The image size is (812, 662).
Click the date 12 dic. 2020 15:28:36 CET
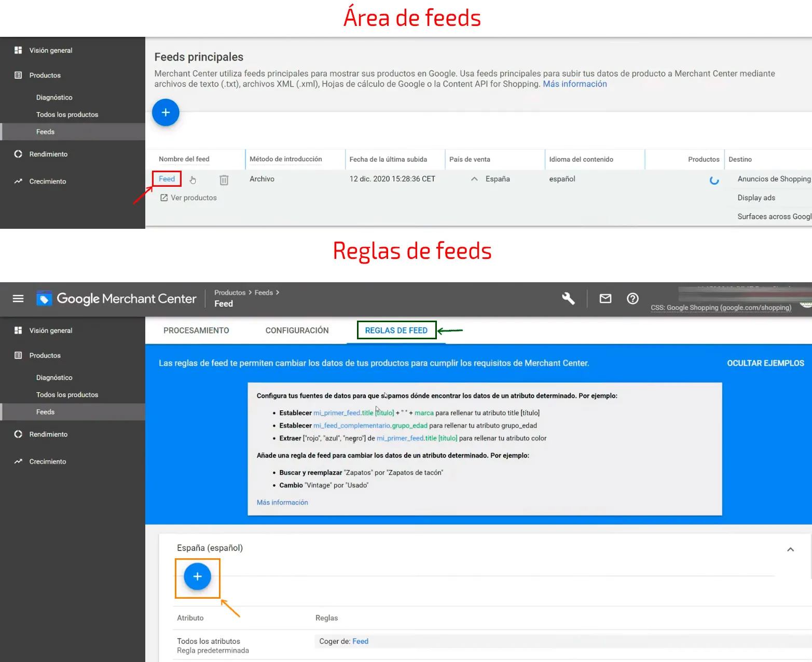392,179
